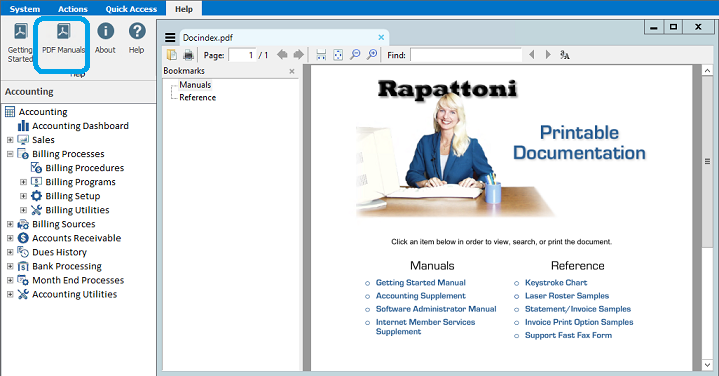Click the Find search field
Image resolution: width=719 pixels, height=376 pixels.
[x=466, y=55]
